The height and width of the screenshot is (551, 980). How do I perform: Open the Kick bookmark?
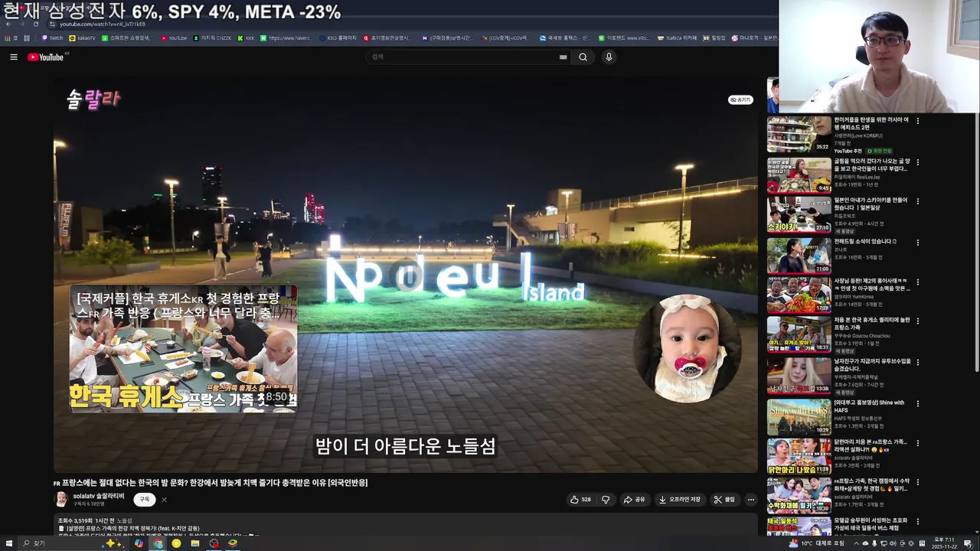point(246,37)
